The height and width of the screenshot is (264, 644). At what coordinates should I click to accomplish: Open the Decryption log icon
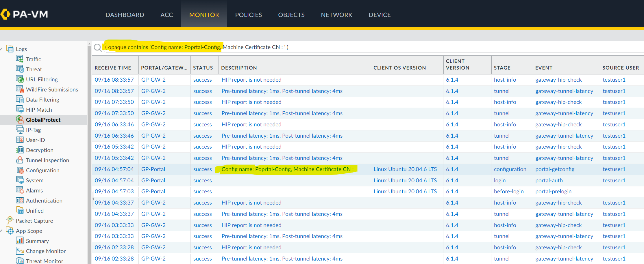pos(20,150)
